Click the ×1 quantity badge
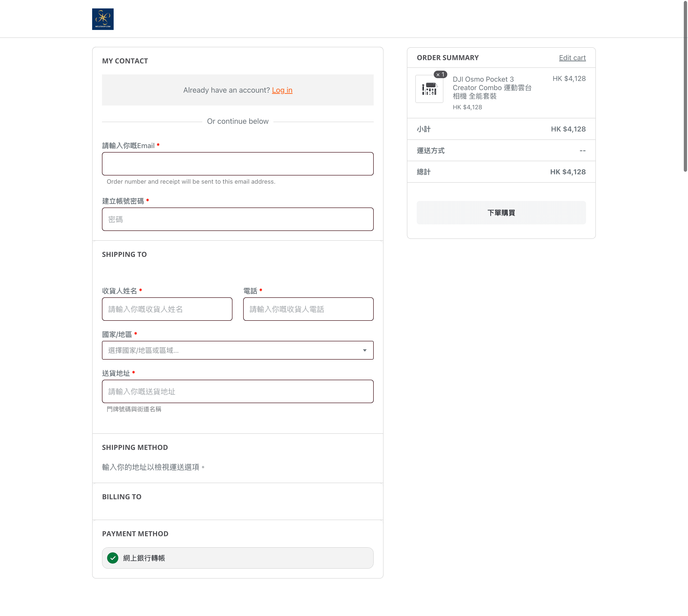Screen dimensions: 688x616 440,74
